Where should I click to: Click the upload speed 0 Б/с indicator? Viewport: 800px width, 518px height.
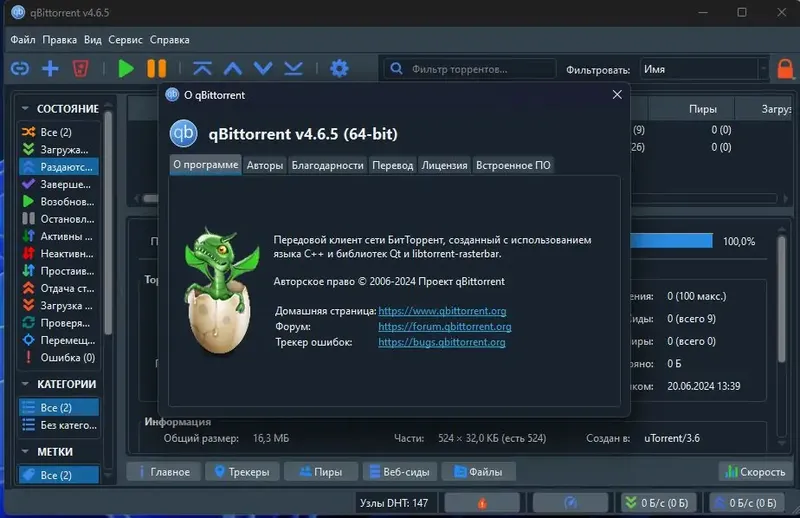click(747, 503)
